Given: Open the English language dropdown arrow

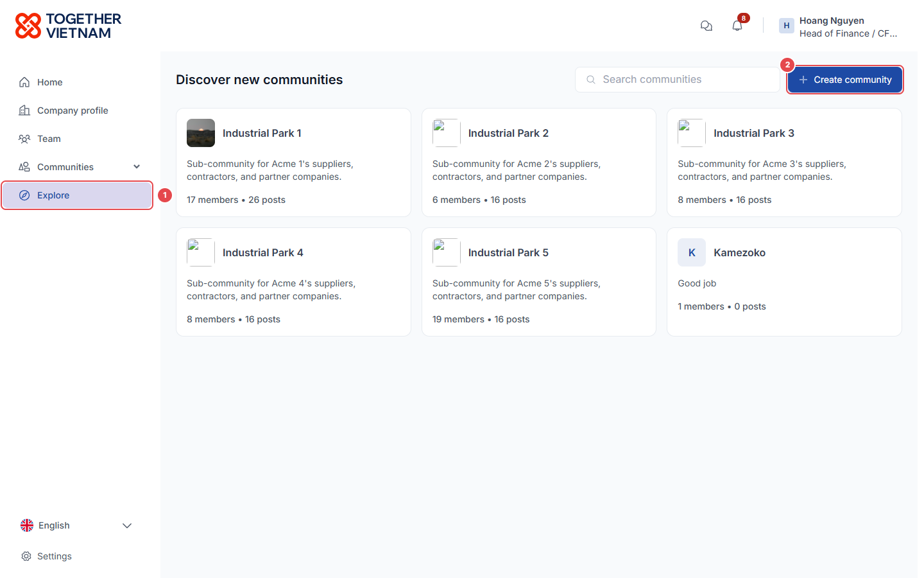Looking at the screenshot, I should point(127,525).
